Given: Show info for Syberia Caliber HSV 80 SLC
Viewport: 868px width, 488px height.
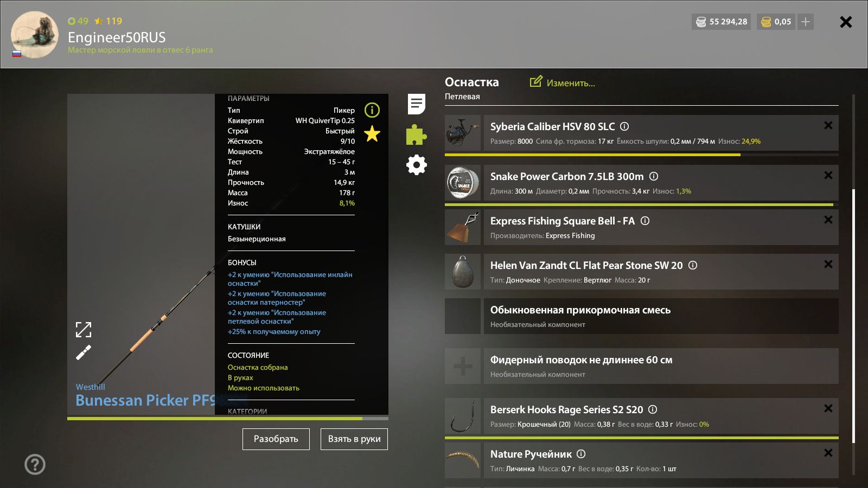Looking at the screenshot, I should coord(624,126).
